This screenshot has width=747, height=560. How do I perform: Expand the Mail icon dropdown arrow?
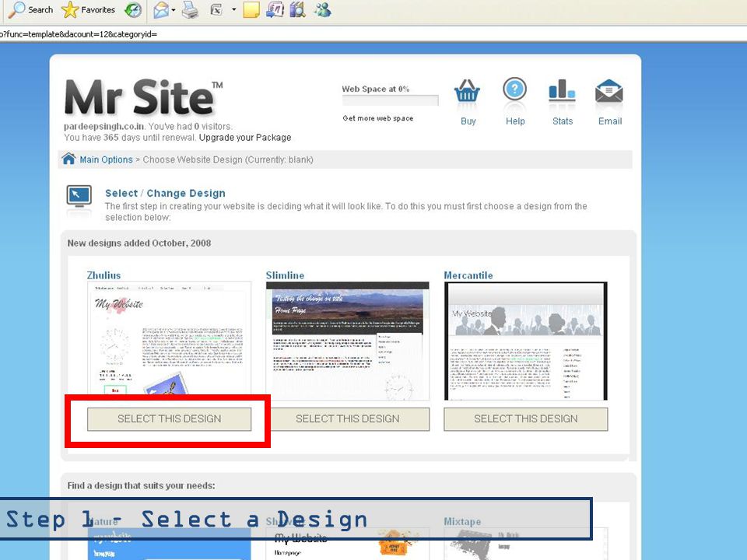(174, 10)
